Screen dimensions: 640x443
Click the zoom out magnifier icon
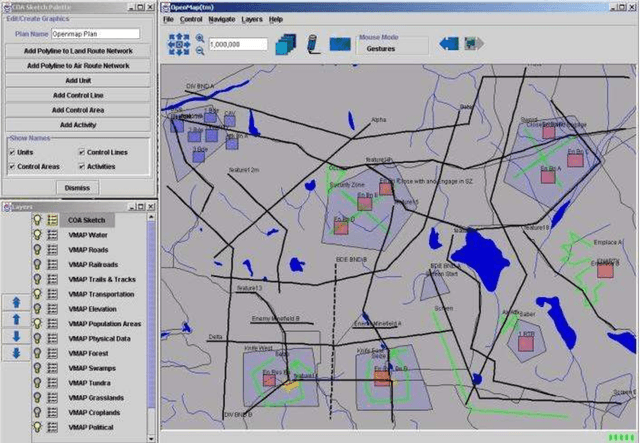200,51
